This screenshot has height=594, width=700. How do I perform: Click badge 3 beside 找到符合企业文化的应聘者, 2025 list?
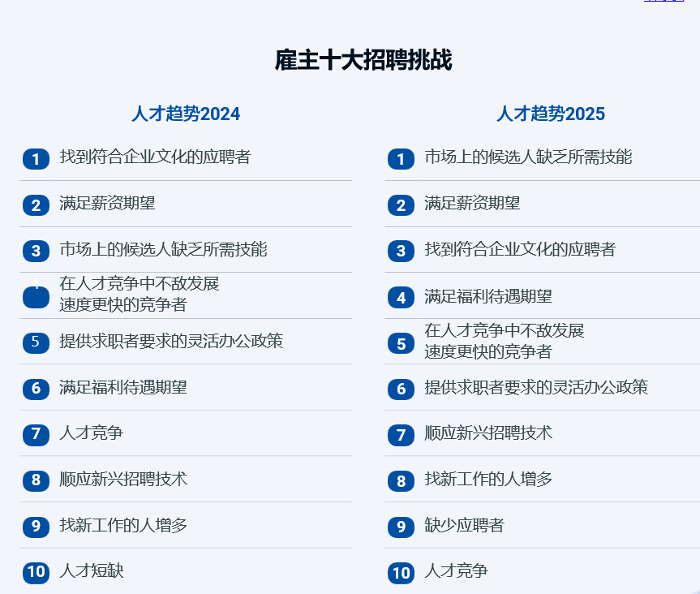click(401, 251)
